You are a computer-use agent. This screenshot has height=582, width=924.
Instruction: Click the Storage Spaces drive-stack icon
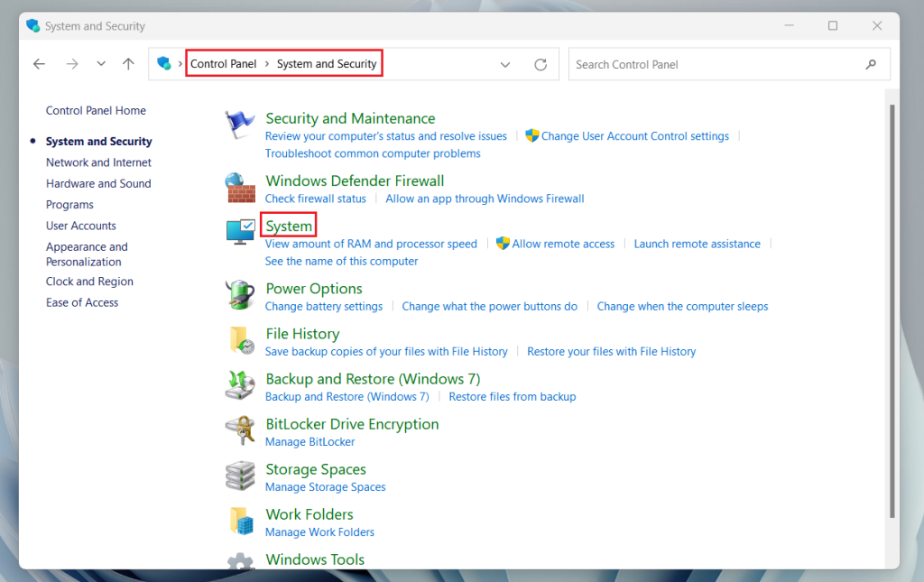239,473
